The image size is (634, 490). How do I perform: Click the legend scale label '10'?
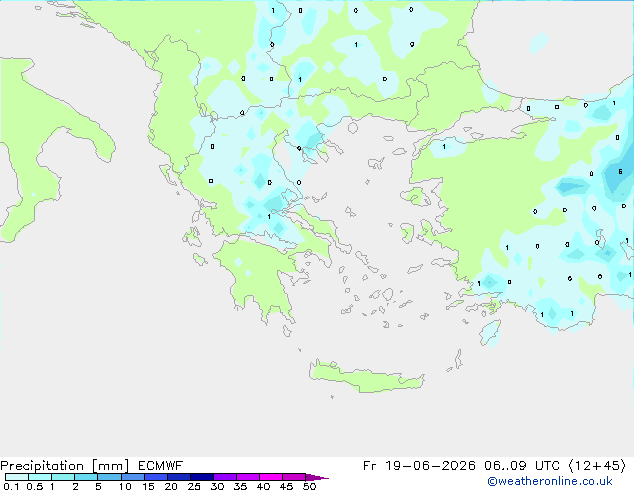click(125, 486)
